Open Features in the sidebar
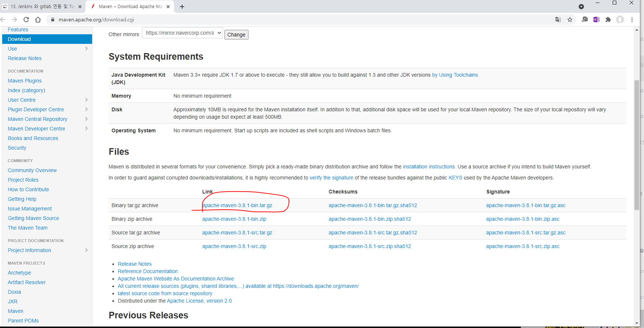This screenshot has width=644, height=328. 18,29
